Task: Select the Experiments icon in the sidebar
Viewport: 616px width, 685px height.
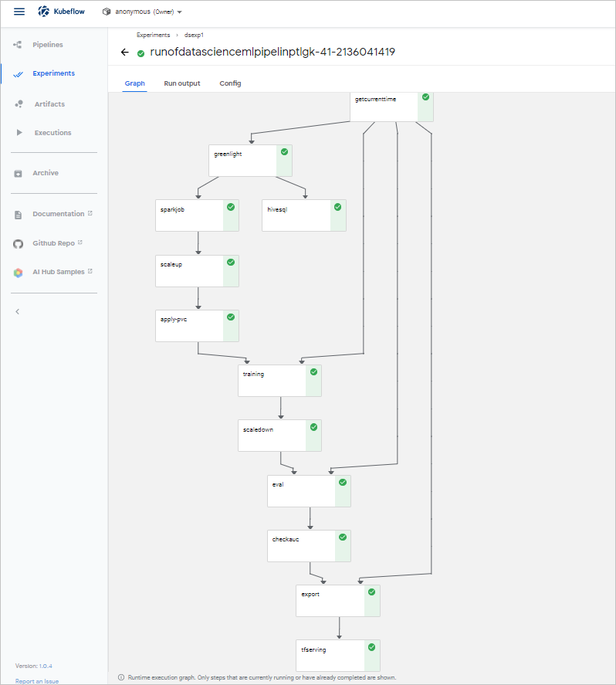Action: pos(19,74)
